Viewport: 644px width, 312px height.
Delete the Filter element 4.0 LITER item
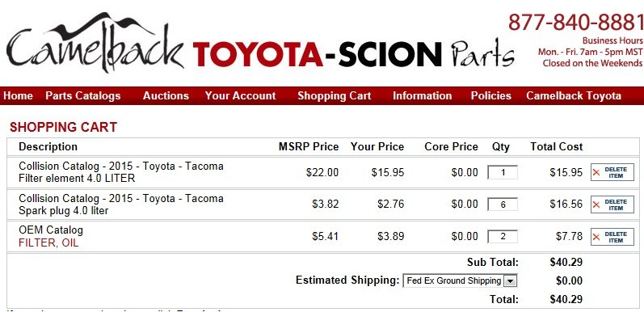pyautogui.click(x=612, y=172)
